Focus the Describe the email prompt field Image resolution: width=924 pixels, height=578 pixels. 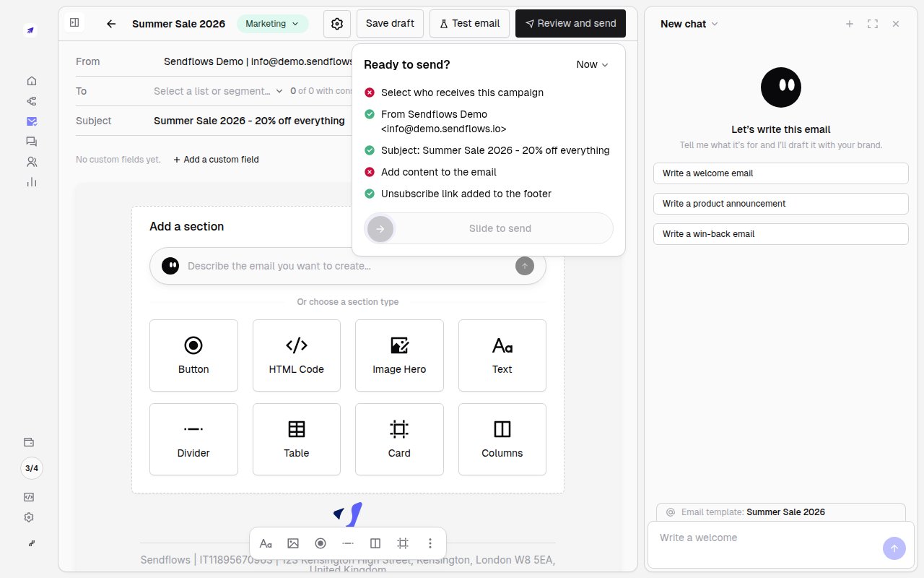(349, 266)
